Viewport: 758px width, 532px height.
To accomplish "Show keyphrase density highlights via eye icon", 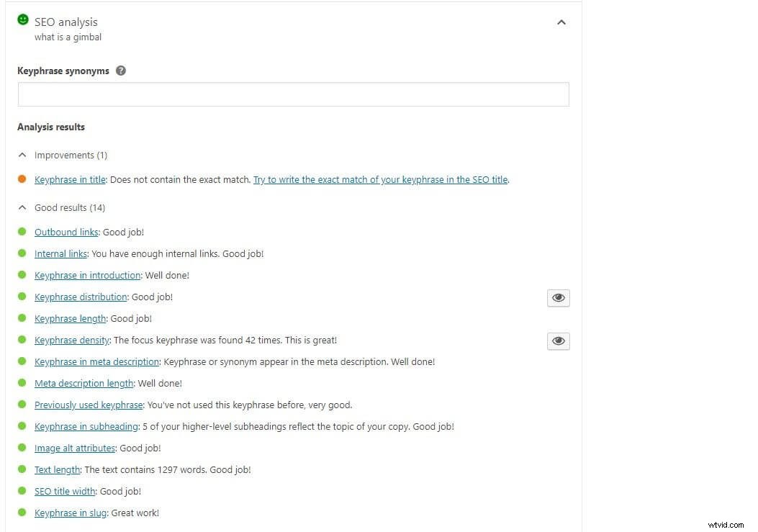I will pos(559,341).
